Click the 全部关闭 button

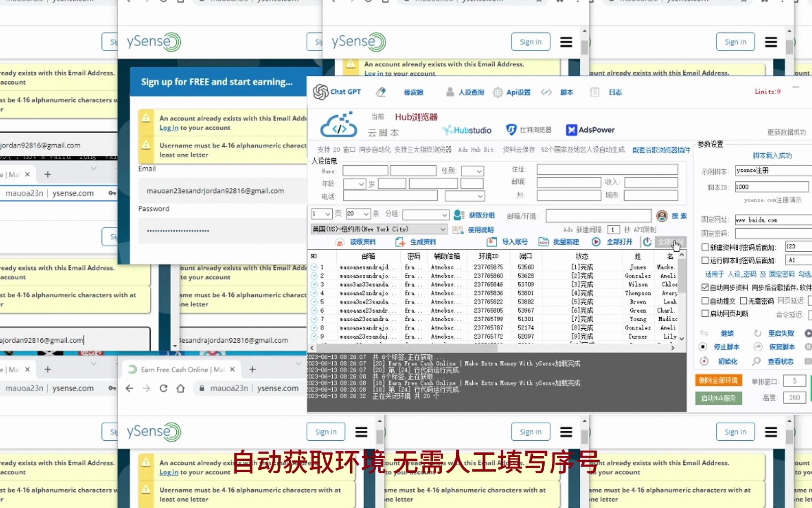(670, 242)
